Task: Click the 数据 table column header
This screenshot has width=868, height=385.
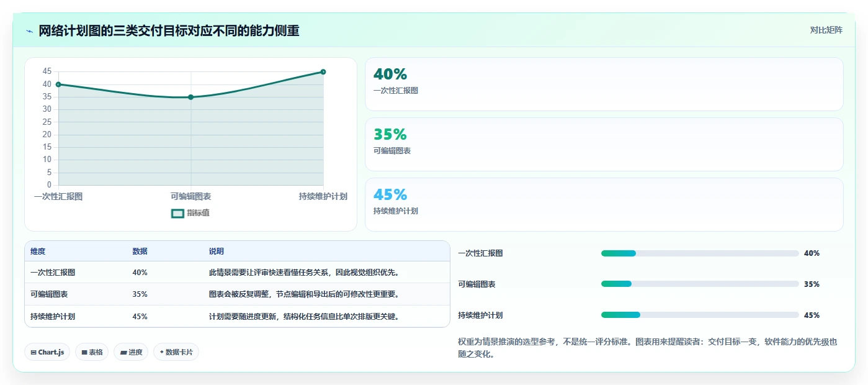Action: tap(140, 251)
